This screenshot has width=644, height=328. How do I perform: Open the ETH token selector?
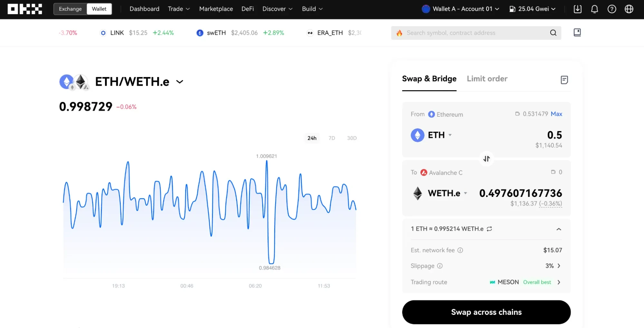[431, 135]
